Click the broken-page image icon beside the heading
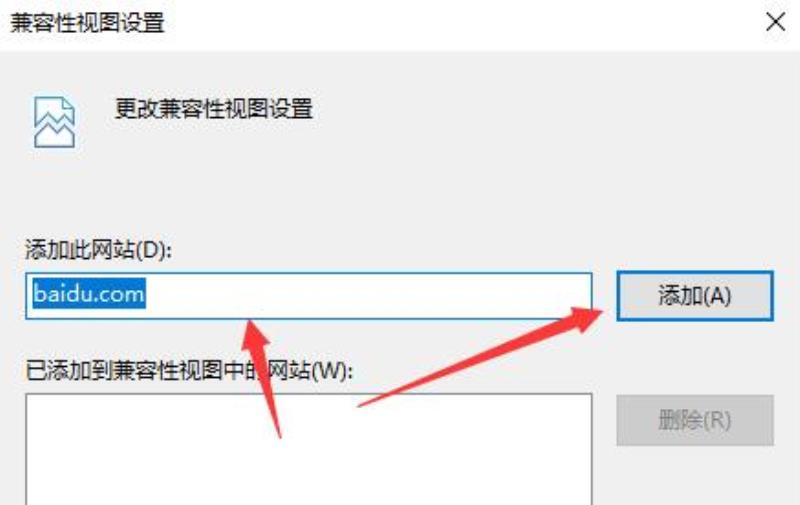 (55, 122)
